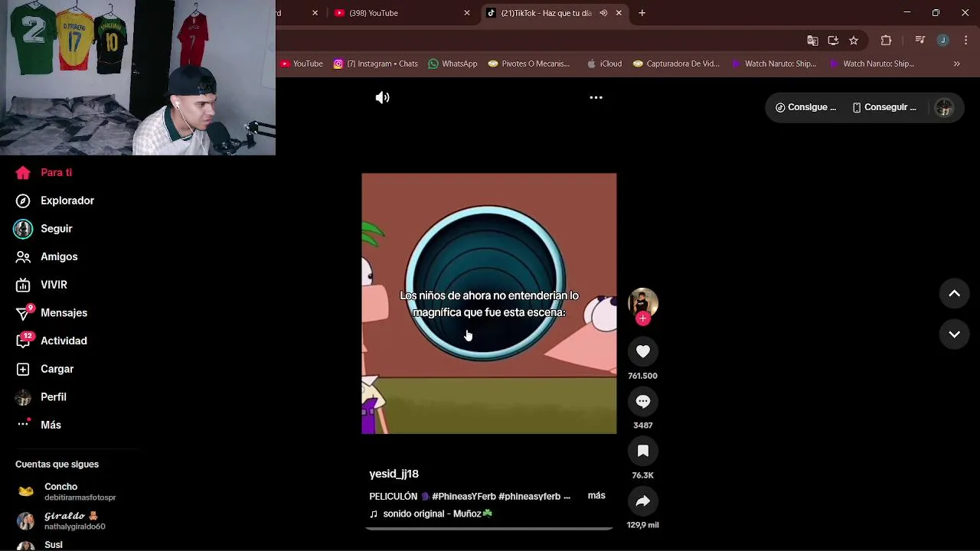
Task: Open a new browser tab
Action: pyautogui.click(x=642, y=13)
